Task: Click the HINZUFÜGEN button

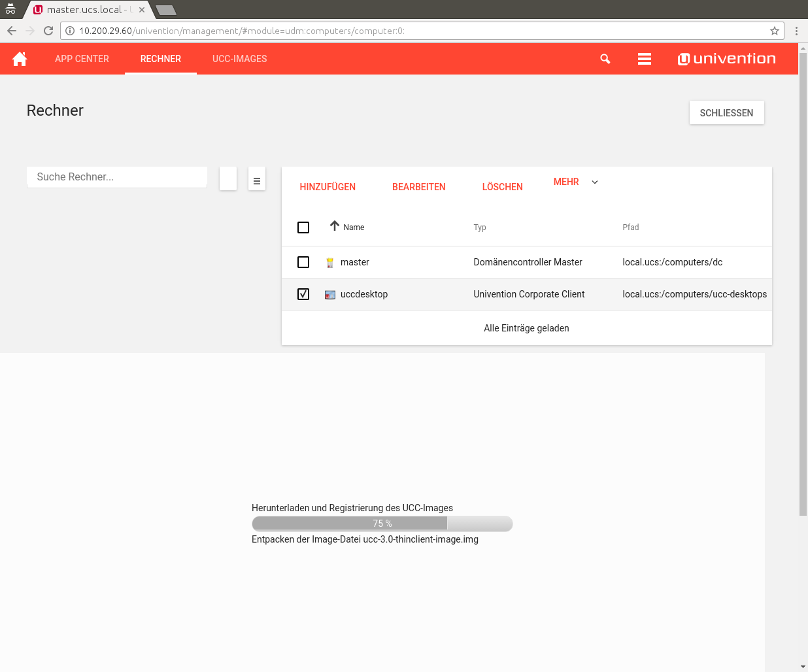Action: [328, 187]
